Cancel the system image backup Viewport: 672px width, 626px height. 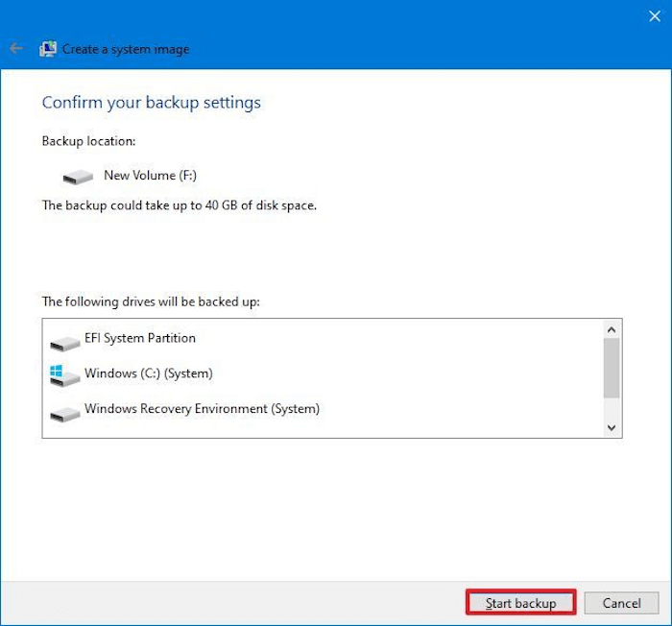621,603
